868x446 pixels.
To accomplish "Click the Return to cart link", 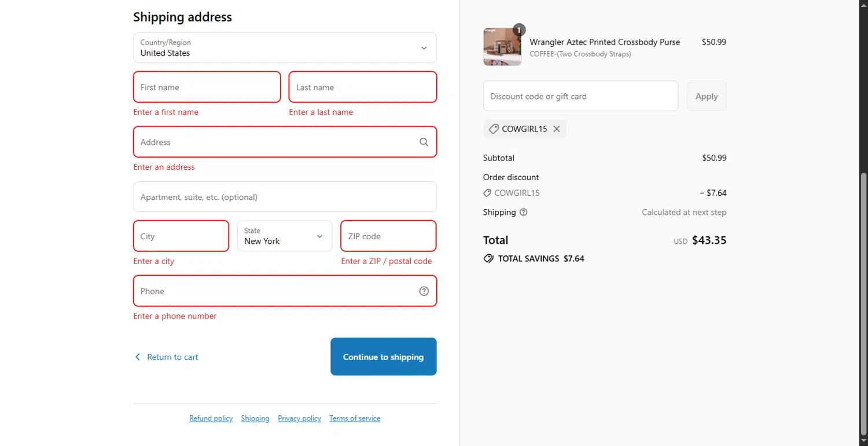I will 172,357.
